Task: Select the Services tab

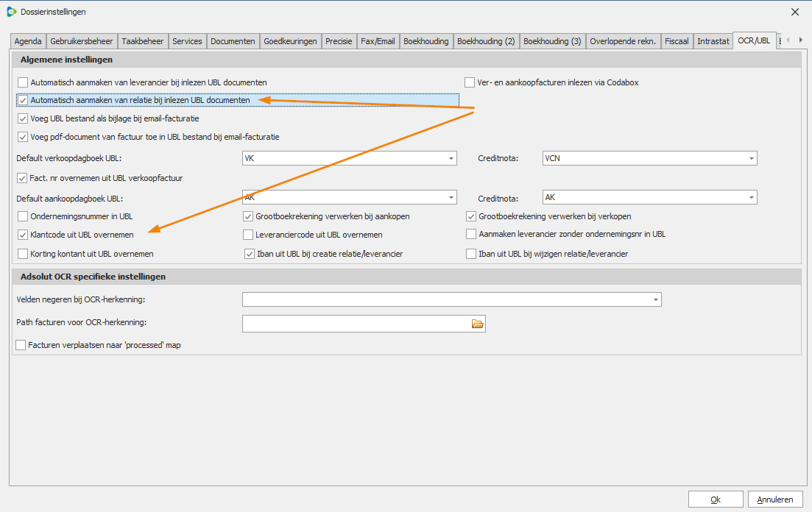Action: [x=187, y=41]
